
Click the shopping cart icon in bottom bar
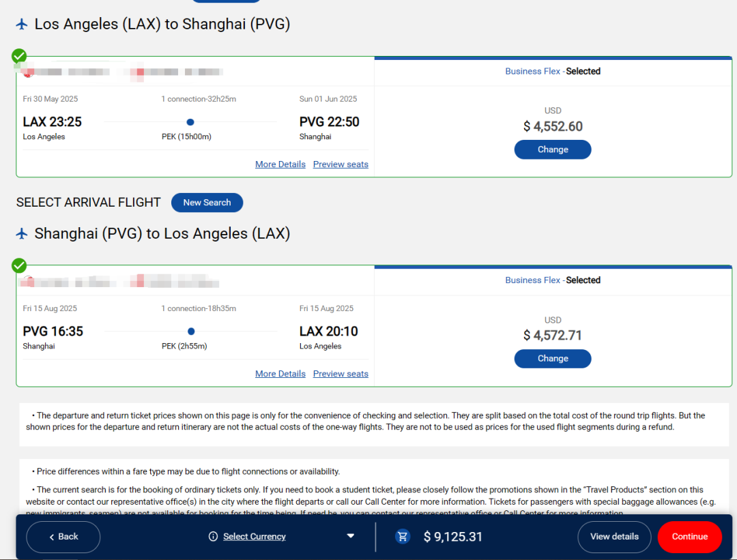click(x=403, y=537)
